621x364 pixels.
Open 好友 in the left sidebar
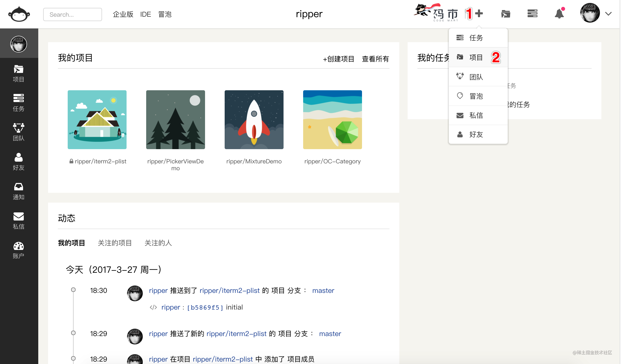(x=18, y=162)
